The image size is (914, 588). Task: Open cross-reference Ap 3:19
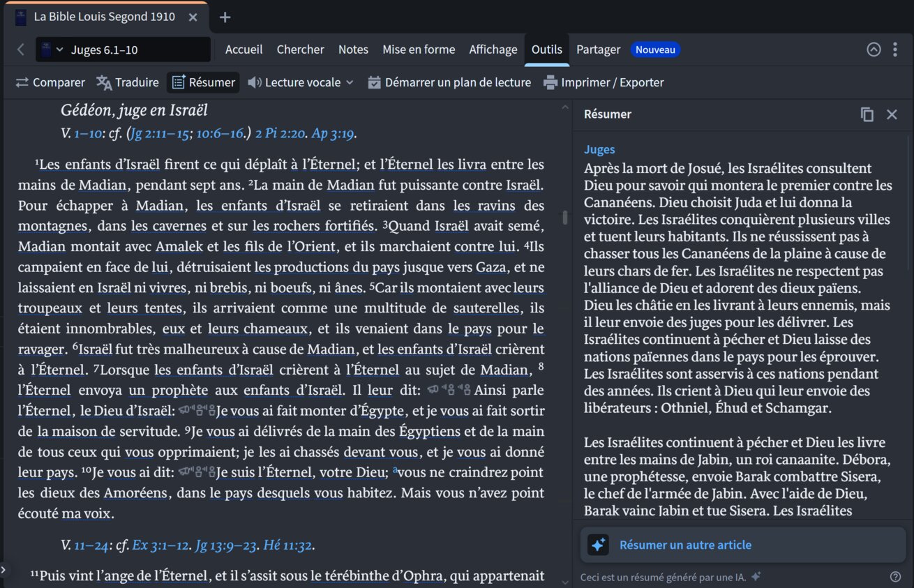(x=333, y=133)
